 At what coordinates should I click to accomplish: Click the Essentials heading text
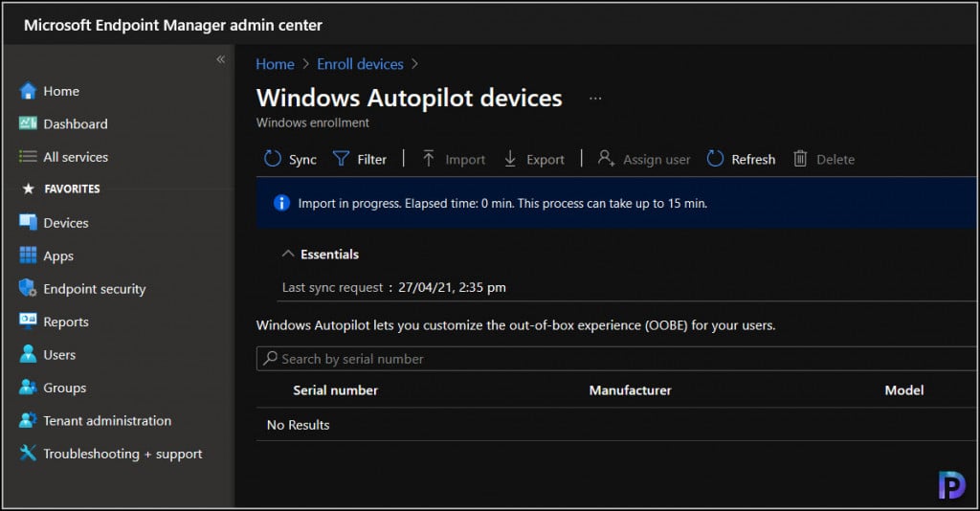pyautogui.click(x=329, y=255)
